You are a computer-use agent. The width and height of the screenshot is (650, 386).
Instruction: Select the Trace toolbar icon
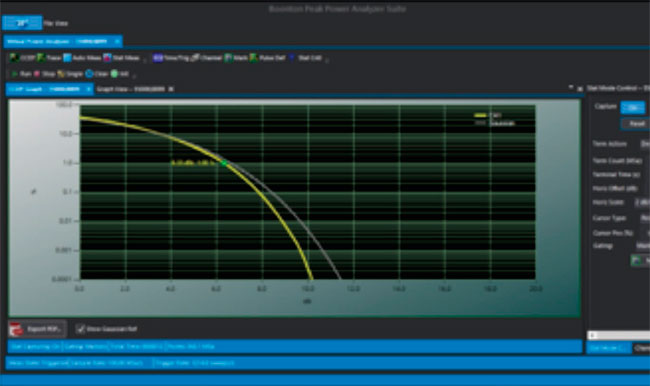pyautogui.click(x=41, y=58)
